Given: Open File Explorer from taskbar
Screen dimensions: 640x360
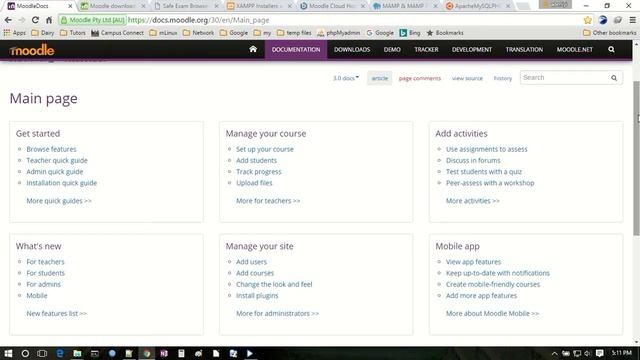Looking at the screenshot, I should click(x=77, y=353).
